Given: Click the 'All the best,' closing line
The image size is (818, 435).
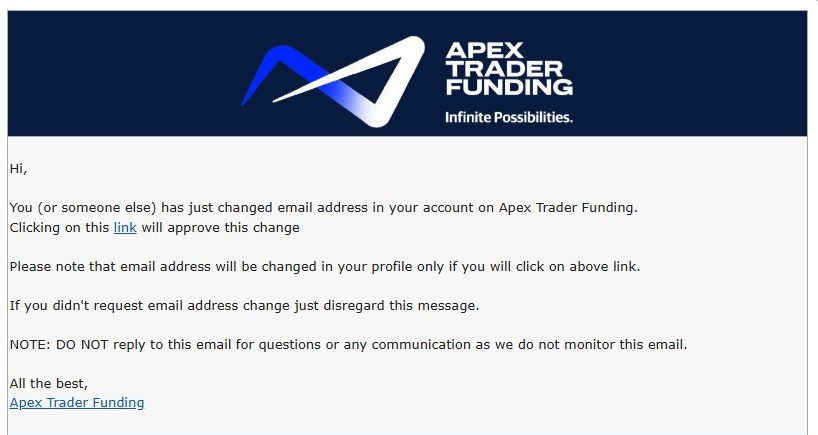Looking at the screenshot, I should click(x=49, y=384).
